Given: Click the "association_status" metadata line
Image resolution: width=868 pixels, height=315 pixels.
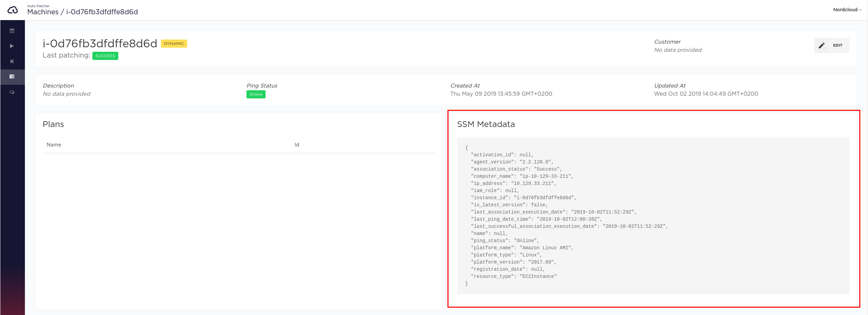Looking at the screenshot, I should click(x=517, y=169).
